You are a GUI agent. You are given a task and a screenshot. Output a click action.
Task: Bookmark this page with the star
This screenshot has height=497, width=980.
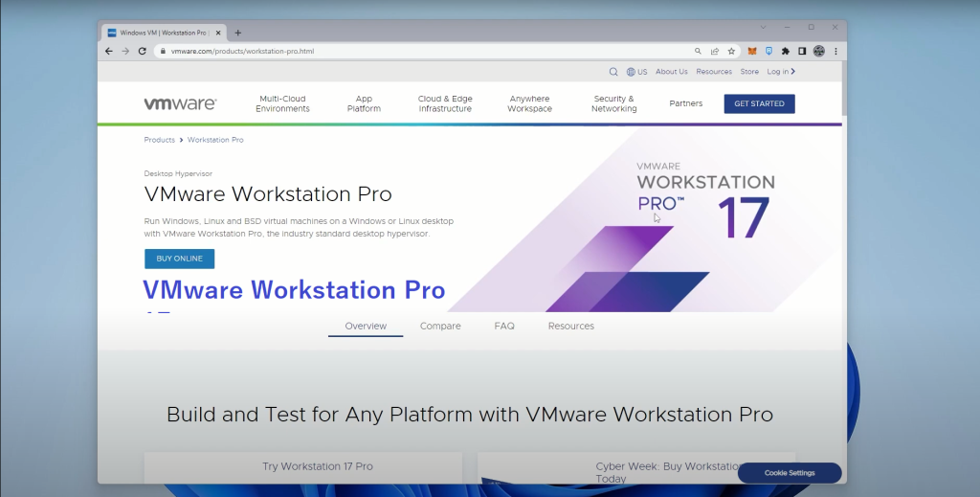click(x=731, y=52)
